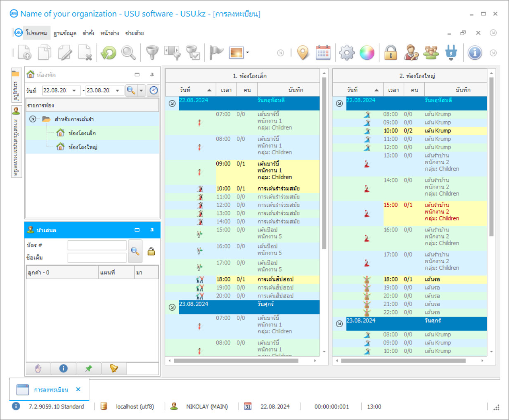The image size is (509, 420).
Task: Open the settings gear toolbar icon
Action: pyautogui.click(x=346, y=53)
